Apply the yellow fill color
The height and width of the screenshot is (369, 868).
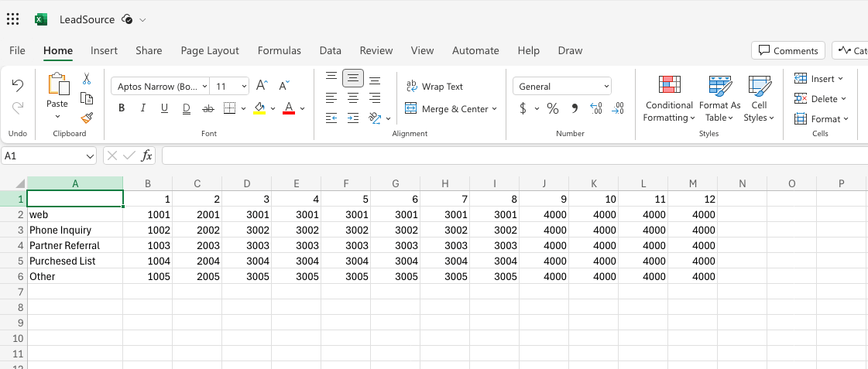(259, 108)
